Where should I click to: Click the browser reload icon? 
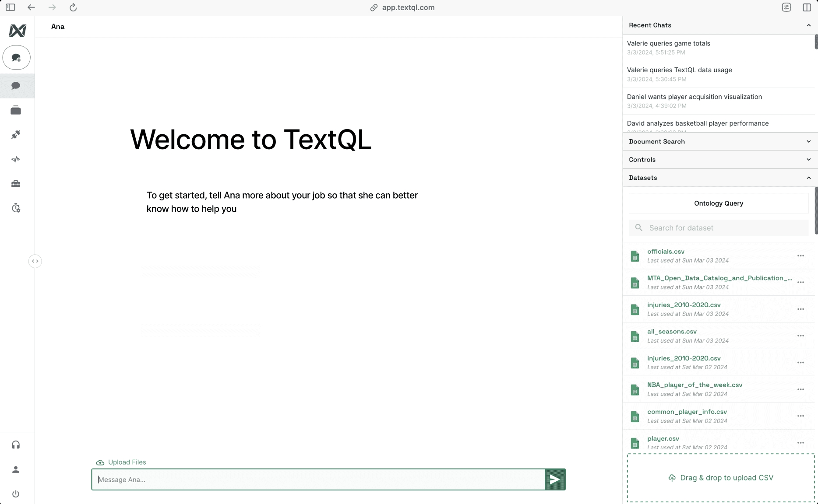coord(73,7)
